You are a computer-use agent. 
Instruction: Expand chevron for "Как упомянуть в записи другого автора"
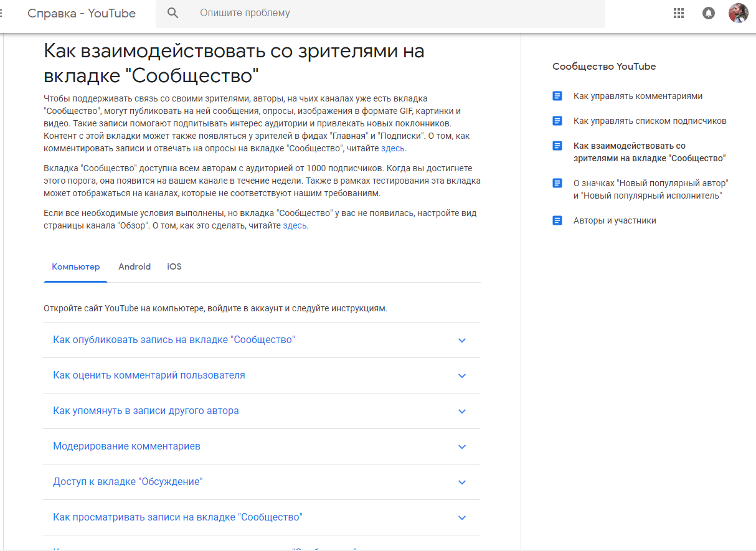(462, 412)
